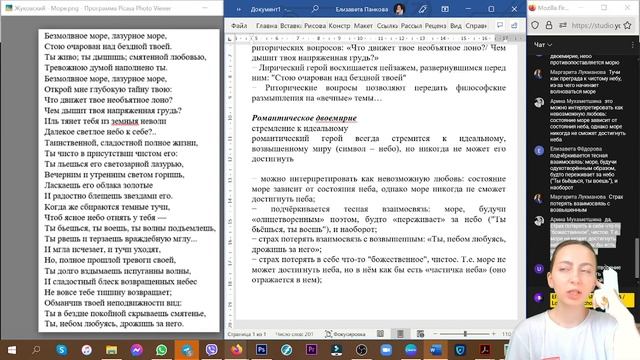Click the Документ1 title in Word title bar
Viewport: 640px width, 360px height.
[x=266, y=9]
